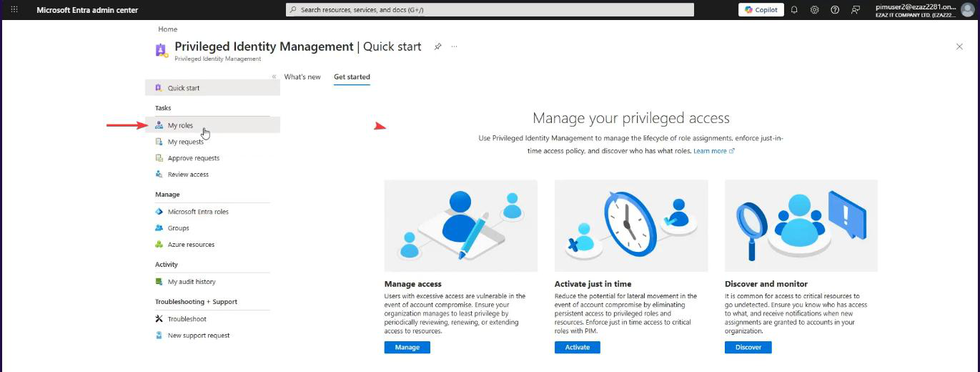Image resolution: width=980 pixels, height=372 pixels.
Task: Follow the Learn more link
Action: click(x=713, y=151)
